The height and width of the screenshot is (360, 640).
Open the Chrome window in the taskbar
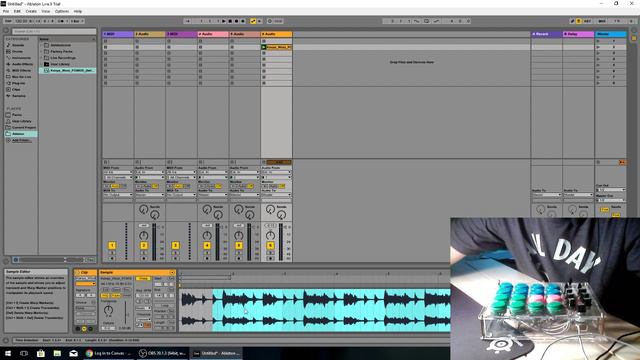[x=109, y=353]
